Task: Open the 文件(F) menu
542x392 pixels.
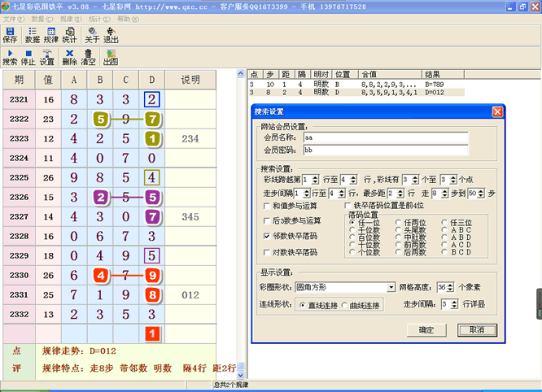Action: 14,19
